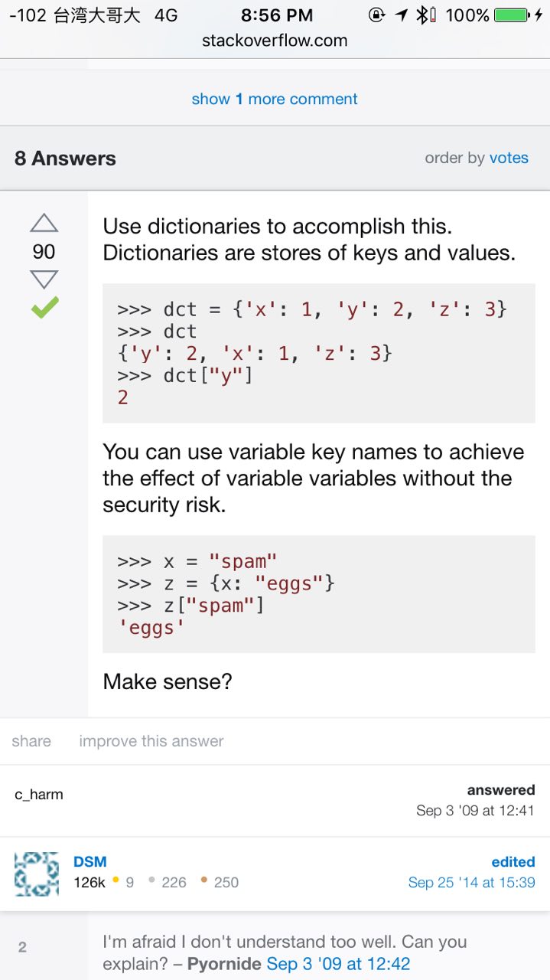The height and width of the screenshot is (980, 550).
Task: Tap the Bluetooth status icon
Action: tap(422, 15)
